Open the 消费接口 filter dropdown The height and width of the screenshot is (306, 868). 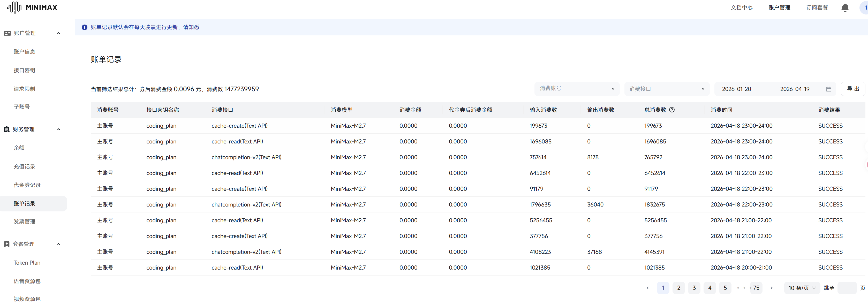[x=667, y=89]
